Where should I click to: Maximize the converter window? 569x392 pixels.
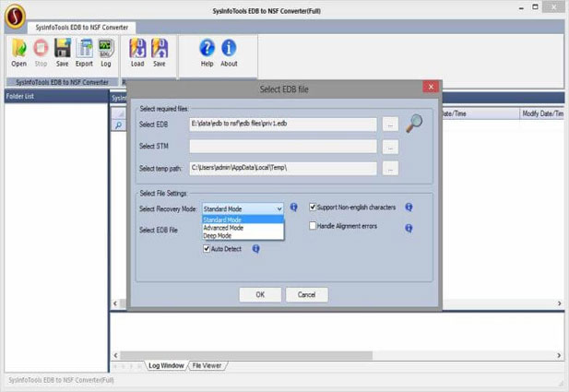(535, 7)
